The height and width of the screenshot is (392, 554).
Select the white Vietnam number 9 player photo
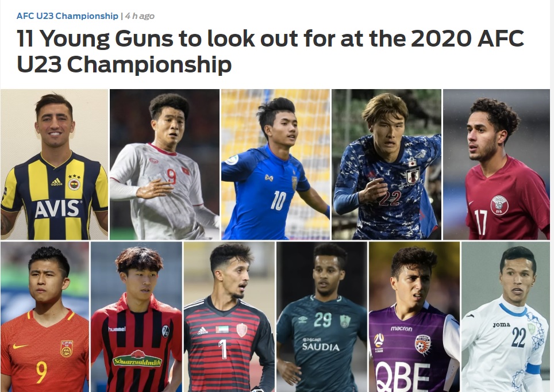164,164
